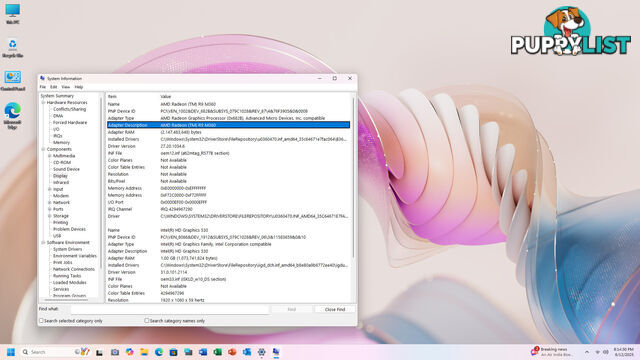This screenshot has height=360, width=640.
Task: Check Search selected category only
Action: pyautogui.click(x=41, y=321)
